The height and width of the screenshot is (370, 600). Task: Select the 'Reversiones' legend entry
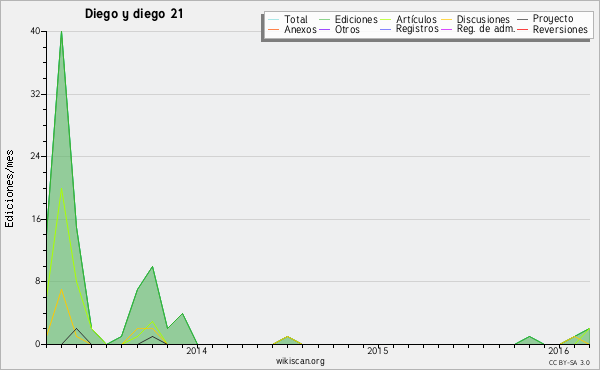560,29
